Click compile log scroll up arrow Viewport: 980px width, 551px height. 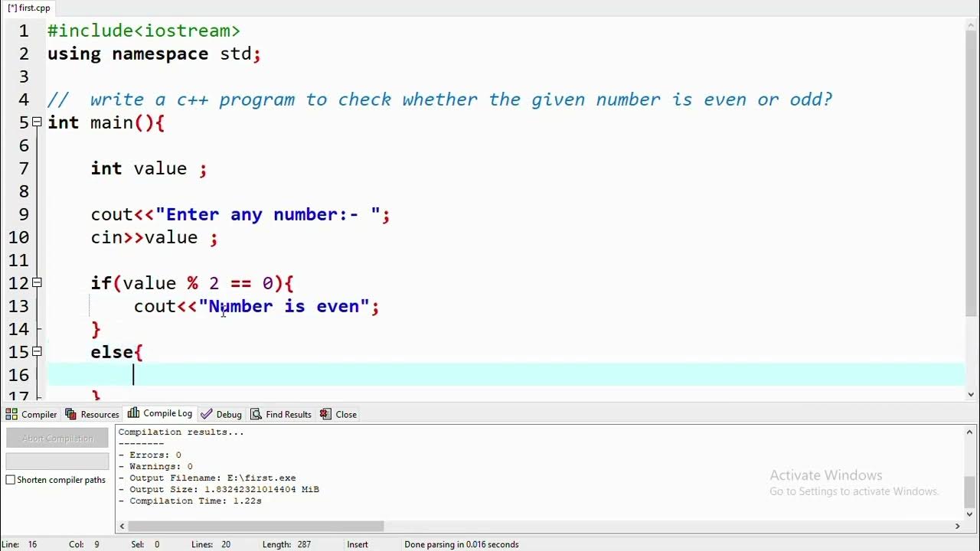[x=970, y=432]
